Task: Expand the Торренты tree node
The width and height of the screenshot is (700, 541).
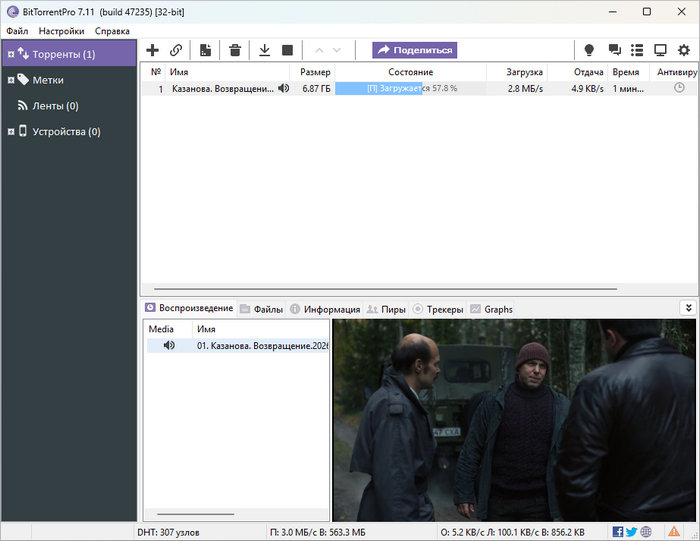Action: tap(11, 54)
